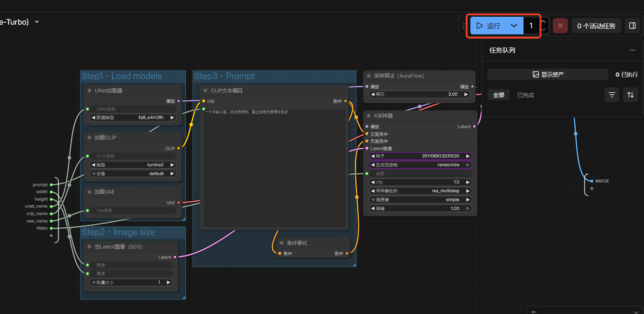Click the right arrow on 批量大小 field
The image size is (644, 314).
point(169,282)
